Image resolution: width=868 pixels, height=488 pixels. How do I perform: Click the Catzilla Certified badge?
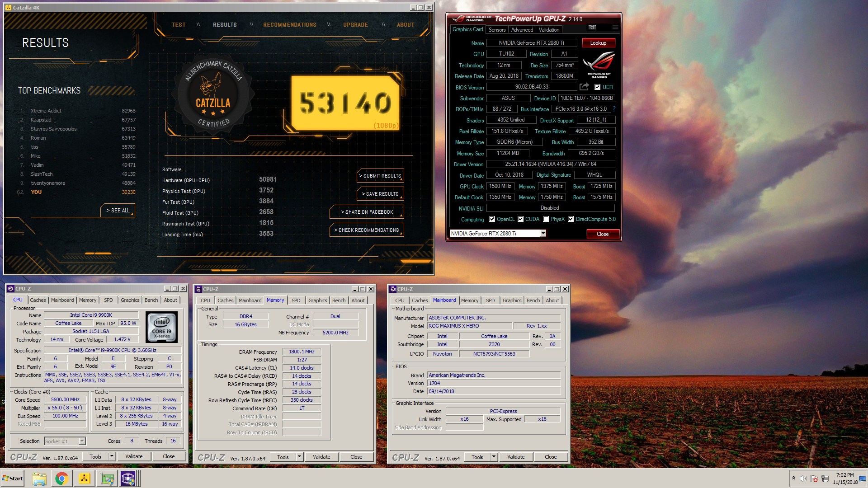coord(213,94)
